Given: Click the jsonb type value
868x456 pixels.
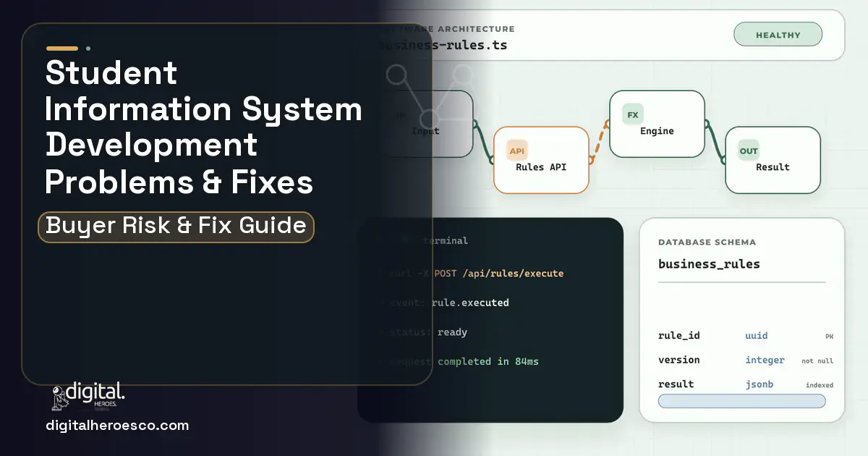Looking at the screenshot, I should click(x=759, y=384).
